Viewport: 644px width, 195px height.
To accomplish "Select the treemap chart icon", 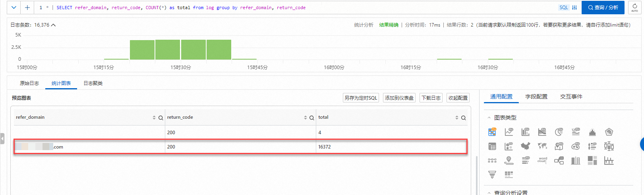I will point(592,160).
